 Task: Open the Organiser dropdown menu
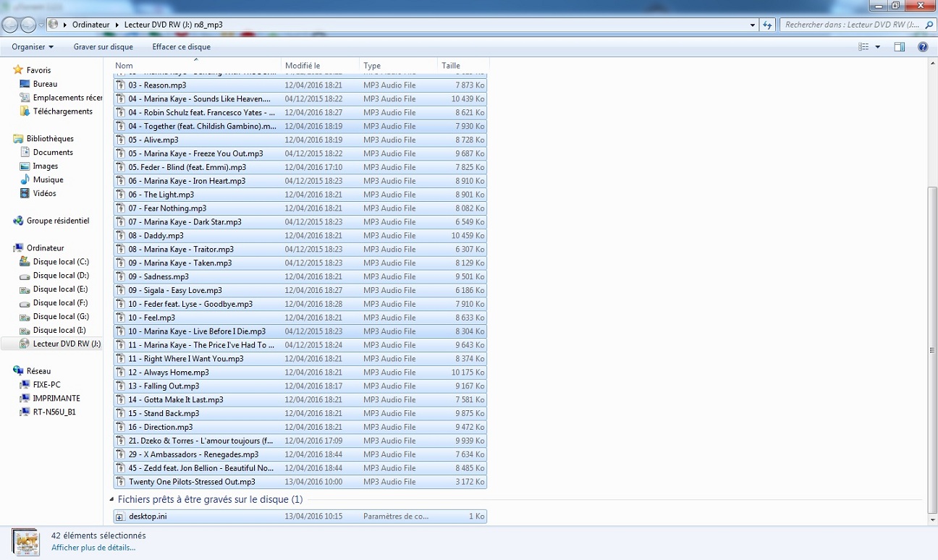33,47
